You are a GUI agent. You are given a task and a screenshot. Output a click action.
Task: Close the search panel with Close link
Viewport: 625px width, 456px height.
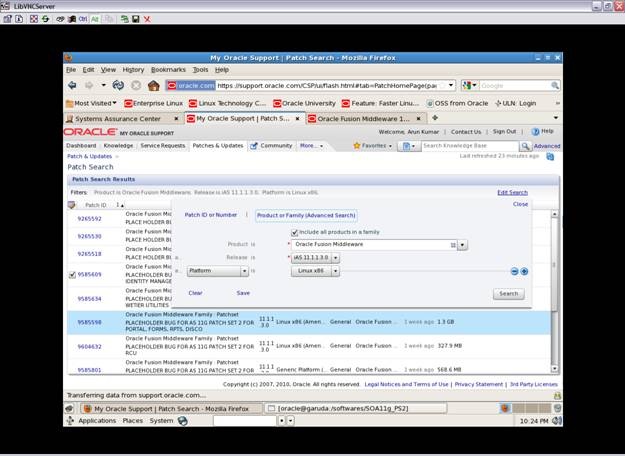coord(520,204)
